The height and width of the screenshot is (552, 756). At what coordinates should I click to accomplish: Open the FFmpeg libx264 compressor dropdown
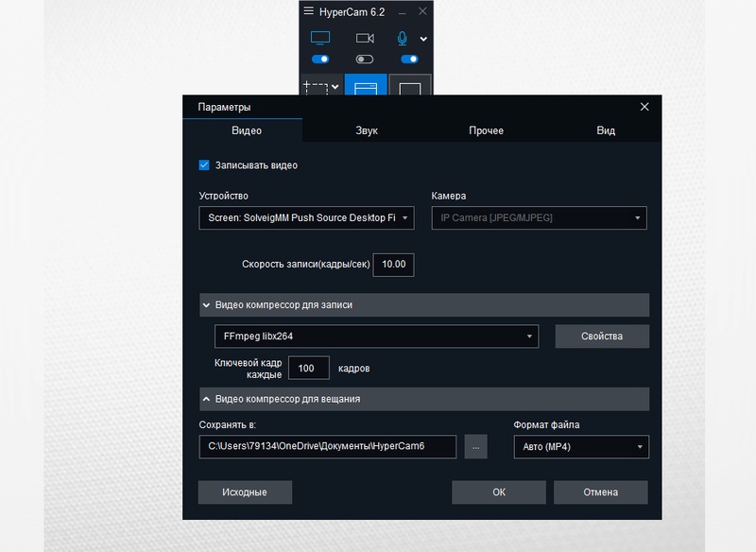pyautogui.click(x=376, y=336)
